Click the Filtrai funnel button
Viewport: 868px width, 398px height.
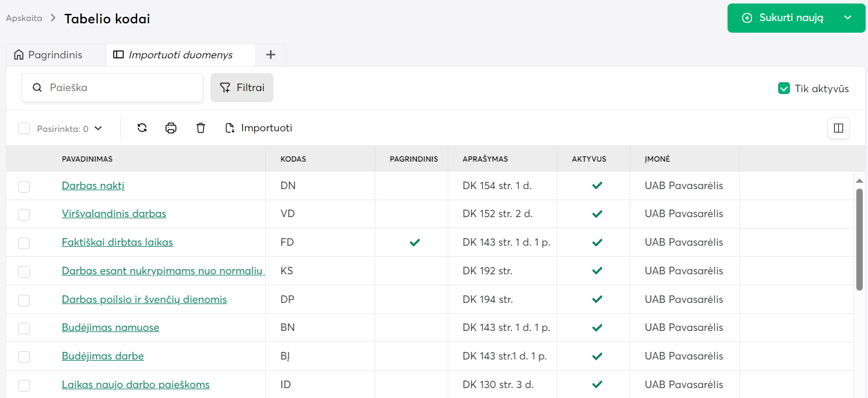[242, 88]
